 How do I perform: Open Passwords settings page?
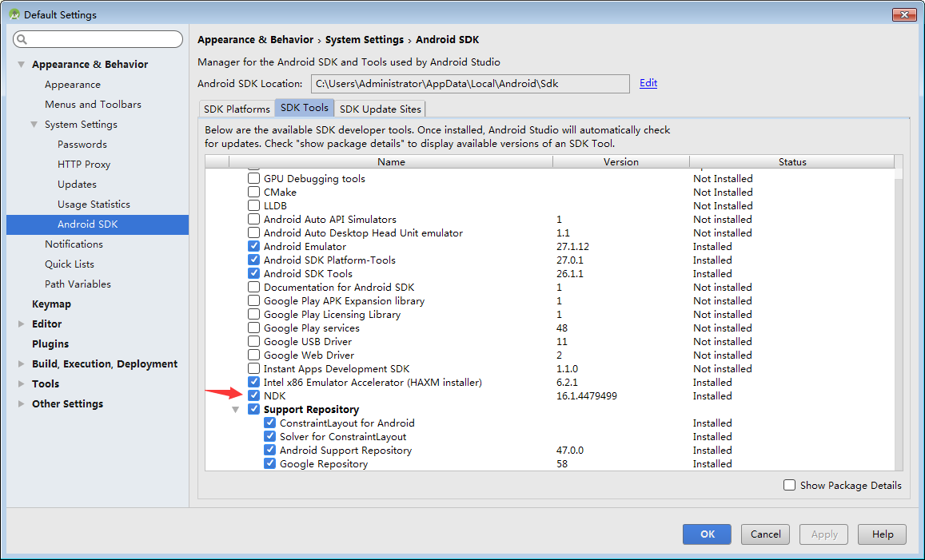click(82, 145)
